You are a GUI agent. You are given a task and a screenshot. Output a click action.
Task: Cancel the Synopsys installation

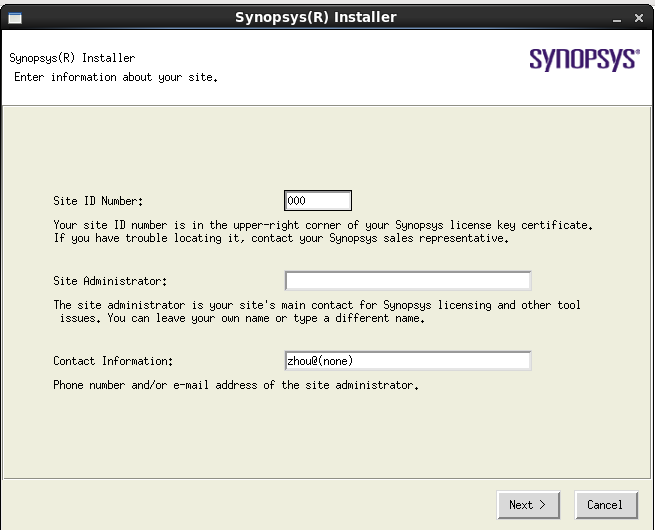tap(606, 505)
